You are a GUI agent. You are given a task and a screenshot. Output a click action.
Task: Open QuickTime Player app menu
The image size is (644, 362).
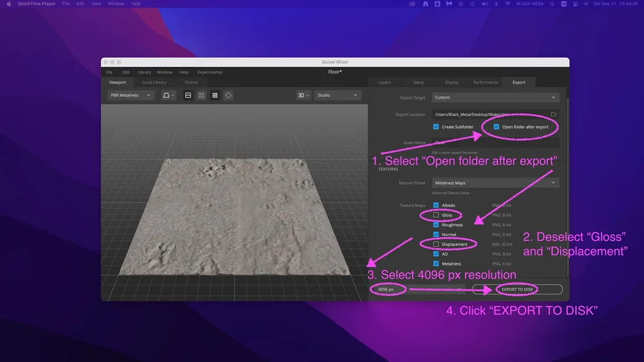point(36,4)
